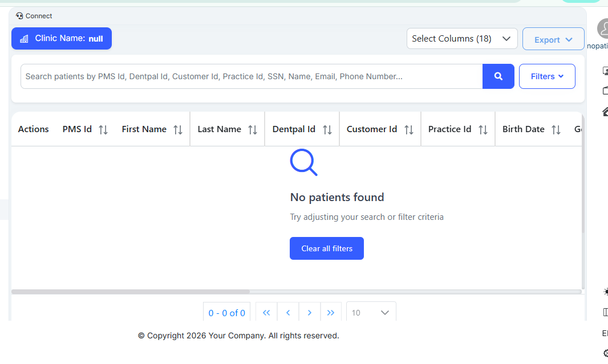608x364 pixels.
Task: Go to first page of results
Action: point(266,313)
